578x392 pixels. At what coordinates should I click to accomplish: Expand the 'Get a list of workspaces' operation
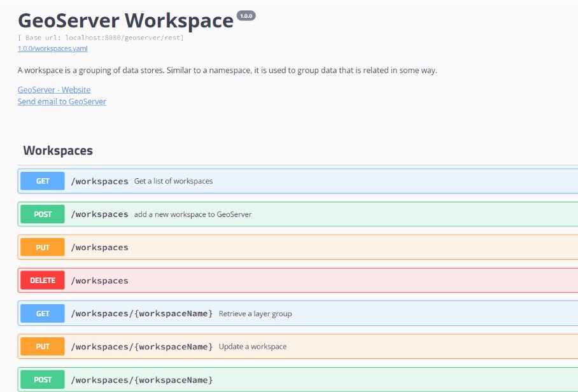click(173, 181)
